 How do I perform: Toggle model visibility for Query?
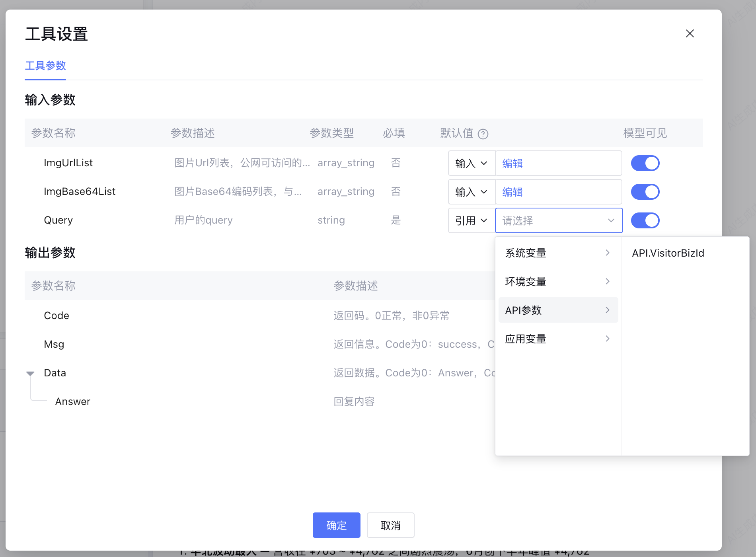point(645,220)
